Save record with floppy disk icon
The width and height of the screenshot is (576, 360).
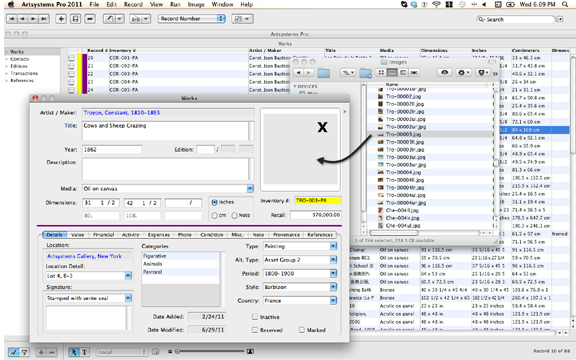click(75, 19)
